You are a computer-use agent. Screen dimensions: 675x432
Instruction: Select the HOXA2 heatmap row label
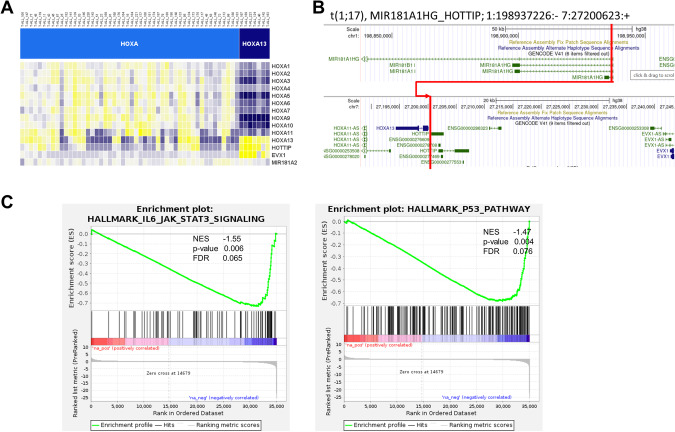[281, 74]
